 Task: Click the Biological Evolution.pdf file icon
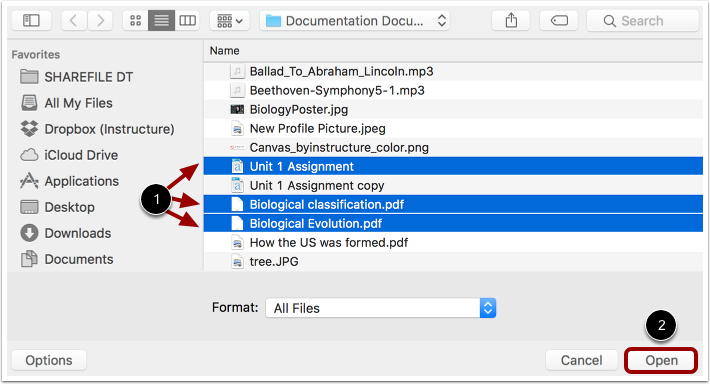click(237, 223)
